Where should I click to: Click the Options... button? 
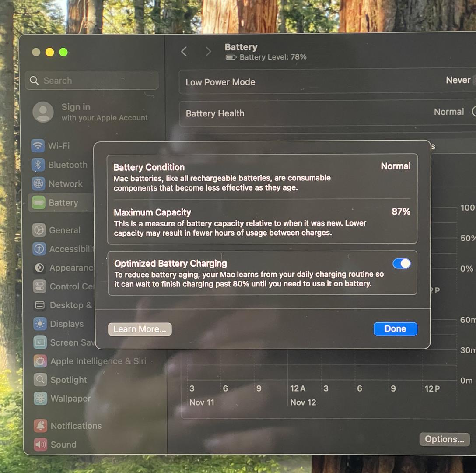(x=444, y=439)
